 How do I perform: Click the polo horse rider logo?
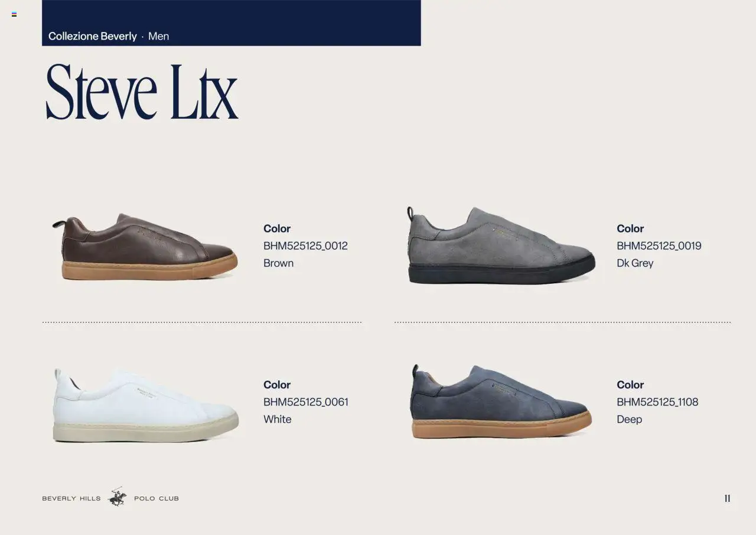[x=118, y=497]
